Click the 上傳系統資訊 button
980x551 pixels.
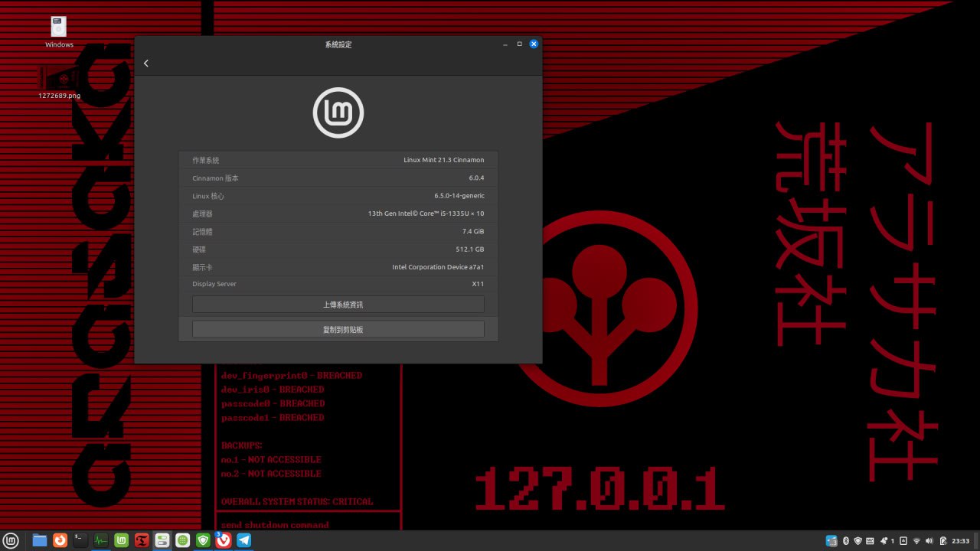(x=338, y=305)
